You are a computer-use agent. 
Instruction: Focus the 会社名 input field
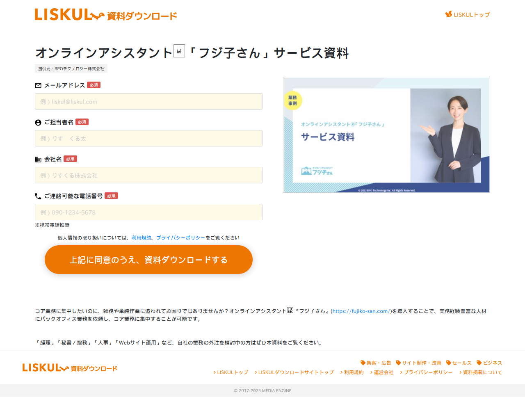148,175
